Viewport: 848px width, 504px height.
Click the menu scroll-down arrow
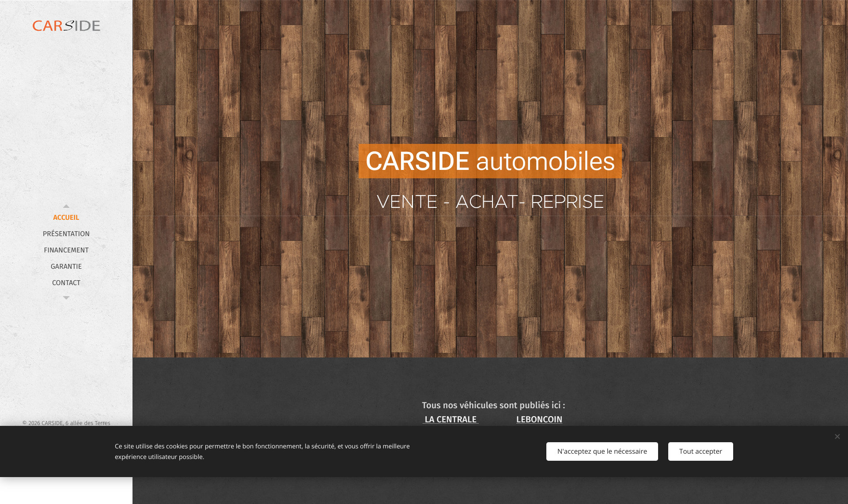point(66,298)
